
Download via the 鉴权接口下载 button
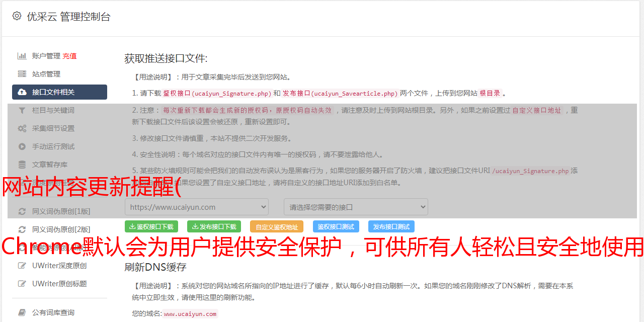[x=151, y=226]
